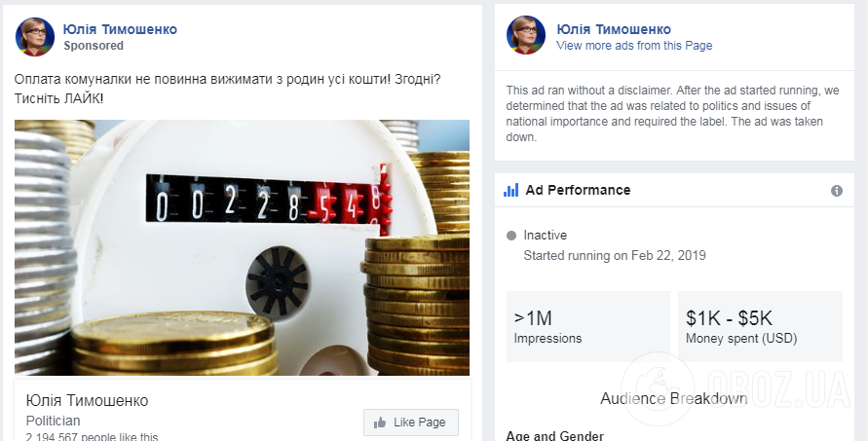
Task: Click the $1K - $5K Money spent box
Action: click(760, 326)
